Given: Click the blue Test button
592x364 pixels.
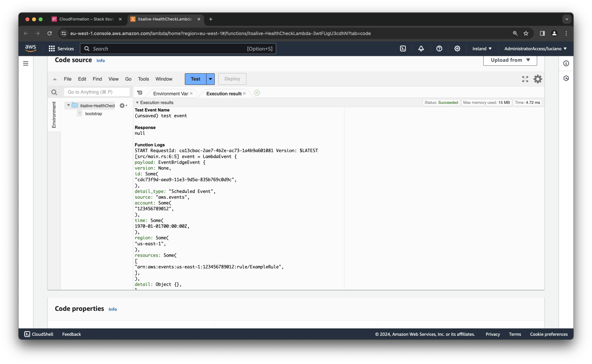Looking at the screenshot, I should point(195,79).
